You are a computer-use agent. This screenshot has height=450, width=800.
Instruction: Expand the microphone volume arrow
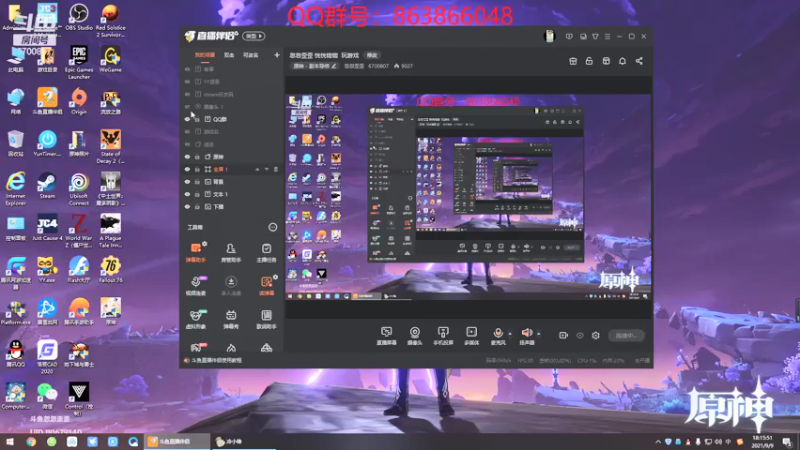point(510,334)
